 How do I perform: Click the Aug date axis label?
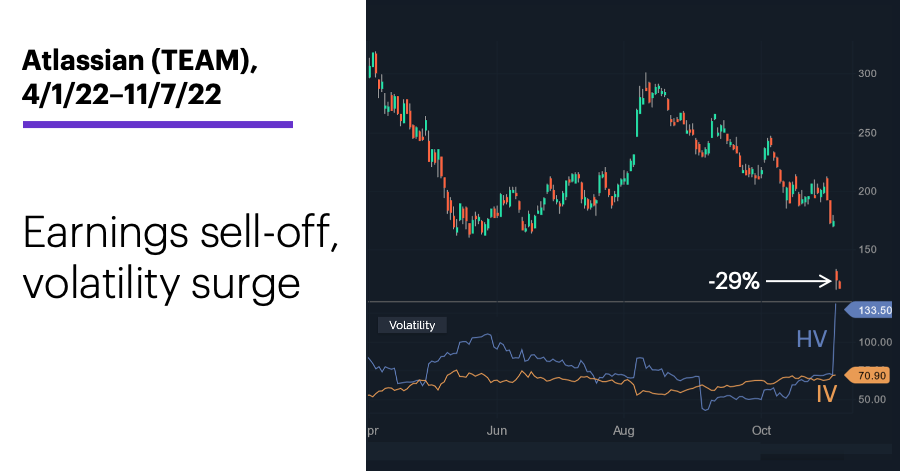(x=624, y=431)
